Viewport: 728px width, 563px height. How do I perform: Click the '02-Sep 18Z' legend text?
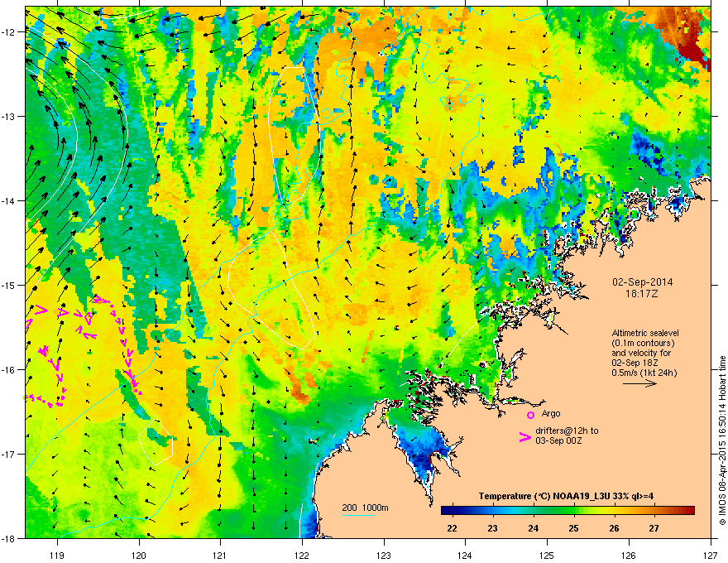point(635,363)
